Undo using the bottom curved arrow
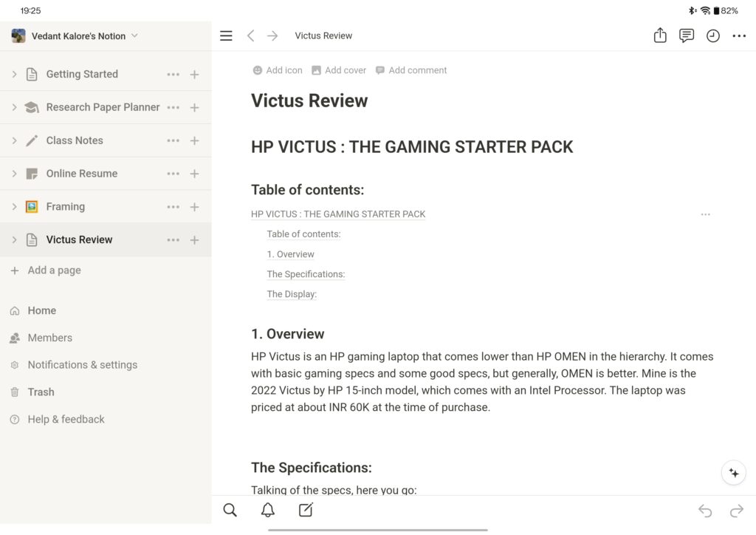The width and height of the screenshot is (756, 535). click(705, 511)
